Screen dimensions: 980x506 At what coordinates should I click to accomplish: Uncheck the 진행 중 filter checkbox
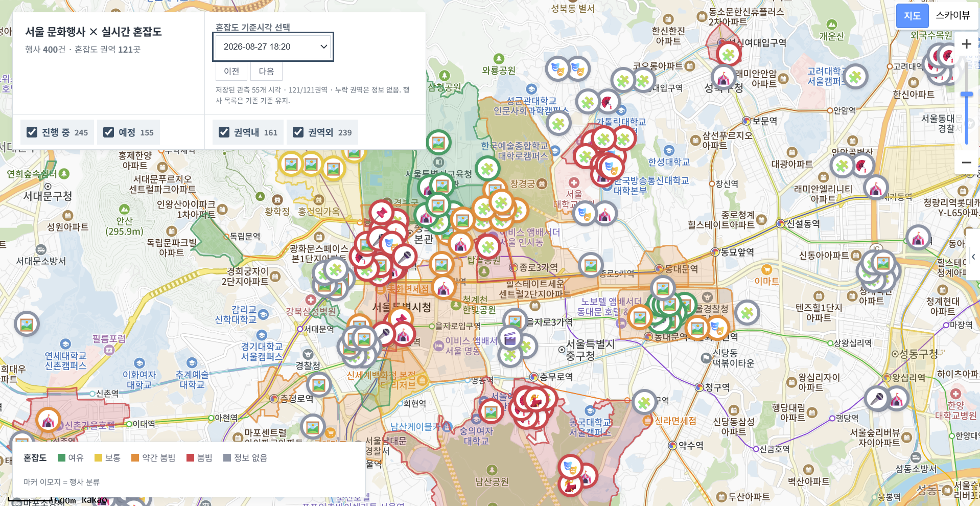click(x=32, y=132)
